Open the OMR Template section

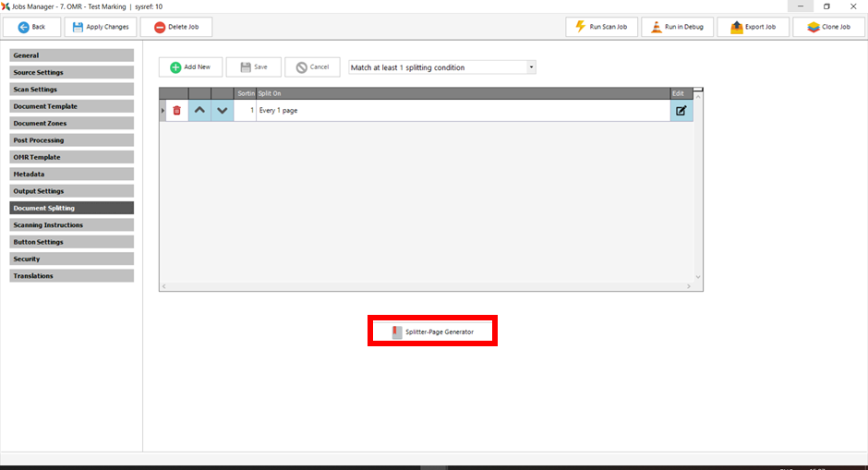click(71, 157)
